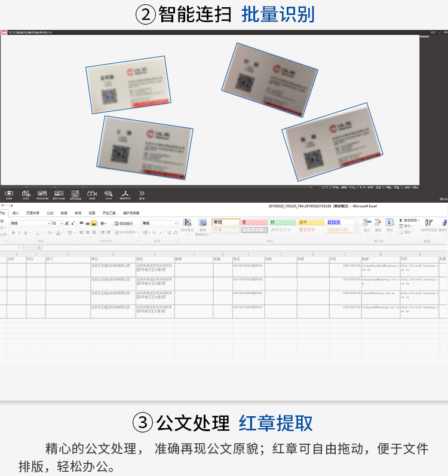Image resolution: width=448 pixels, height=476 pixels.
Task: Toggle Bold formatting in Excel ribbon
Action: click(13, 233)
